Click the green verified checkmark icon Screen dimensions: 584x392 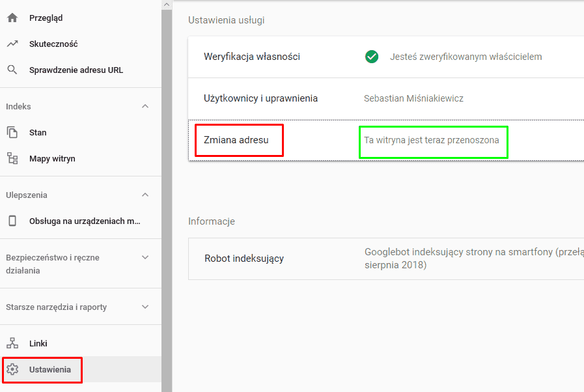(x=372, y=57)
